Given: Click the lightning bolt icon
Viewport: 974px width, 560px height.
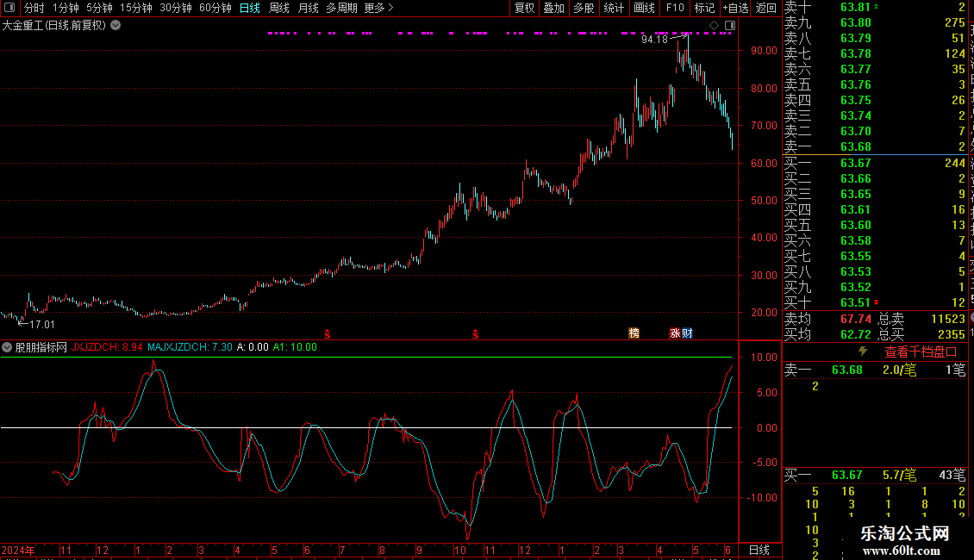Looking at the screenshot, I should pos(863,352).
